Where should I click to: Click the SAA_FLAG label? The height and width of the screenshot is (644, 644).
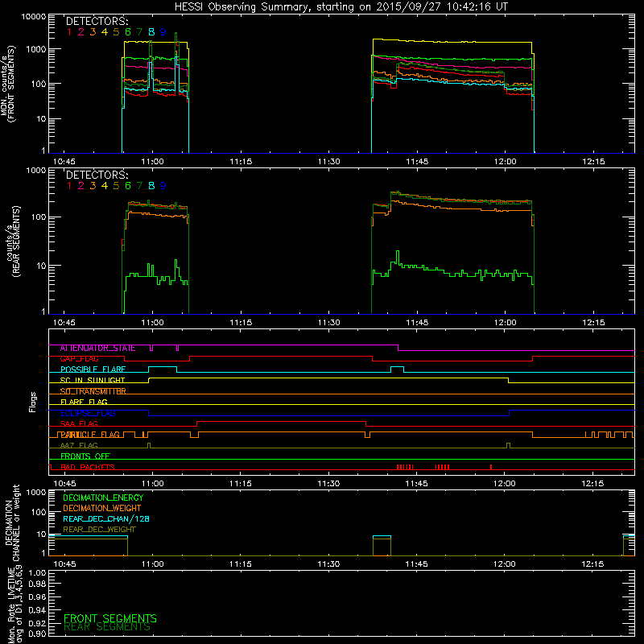pyautogui.click(x=79, y=423)
